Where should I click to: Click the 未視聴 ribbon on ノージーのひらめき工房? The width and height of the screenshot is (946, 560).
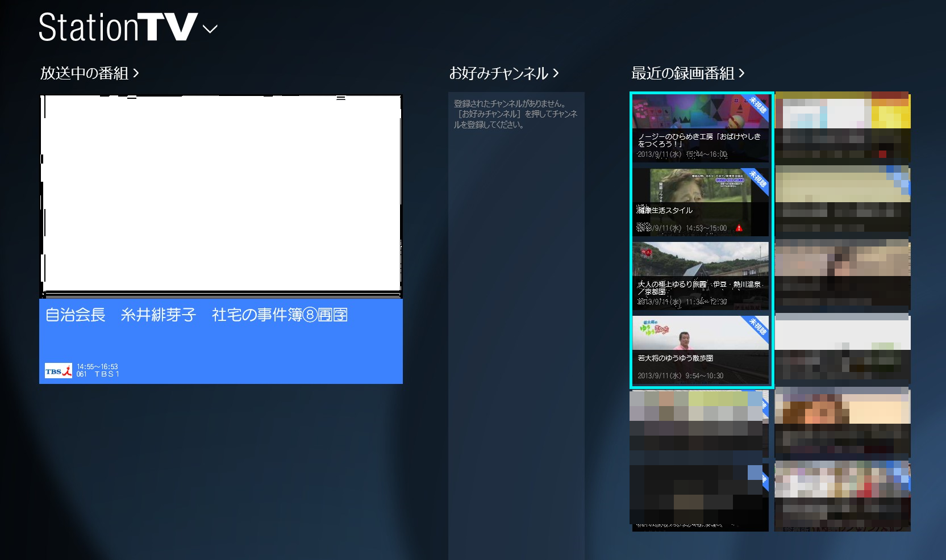[757, 106]
